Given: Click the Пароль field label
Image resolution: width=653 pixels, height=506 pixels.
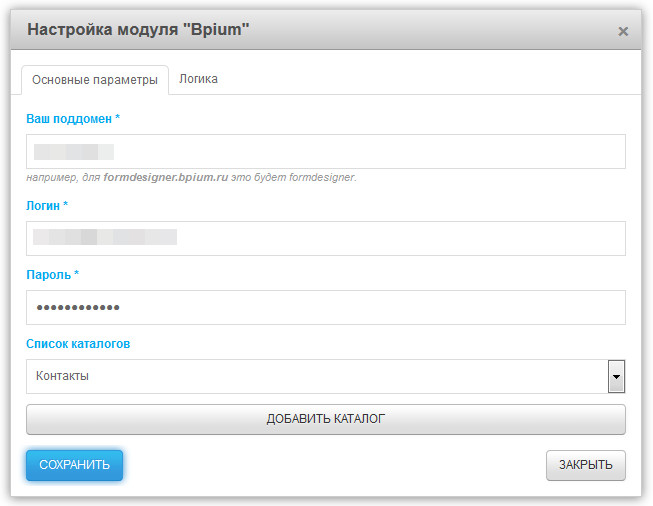Looking at the screenshot, I should click(52, 274).
